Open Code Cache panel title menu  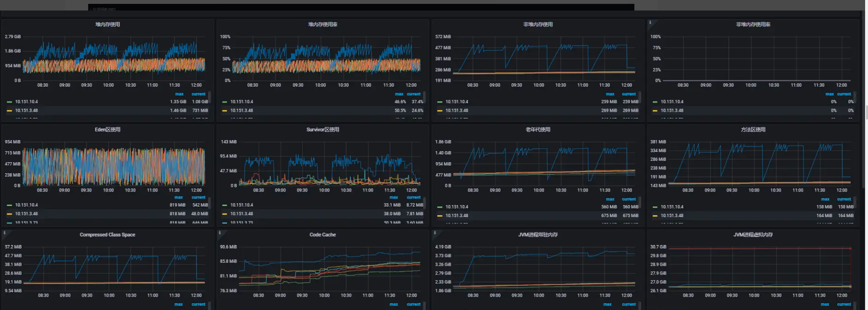(x=323, y=235)
